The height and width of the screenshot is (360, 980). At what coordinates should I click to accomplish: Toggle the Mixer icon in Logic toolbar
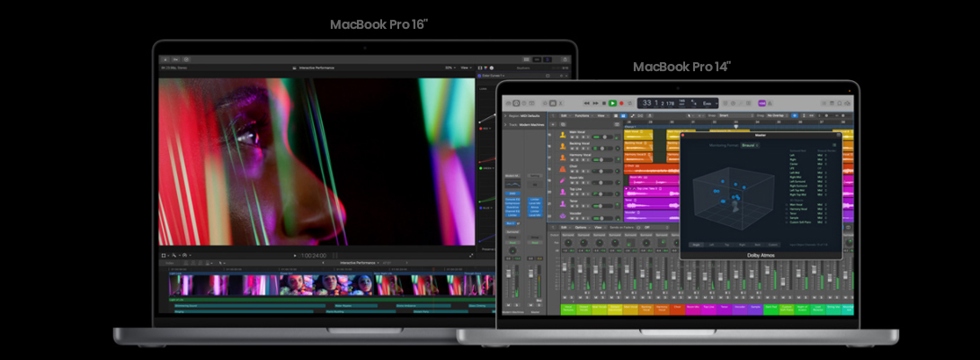[553, 103]
